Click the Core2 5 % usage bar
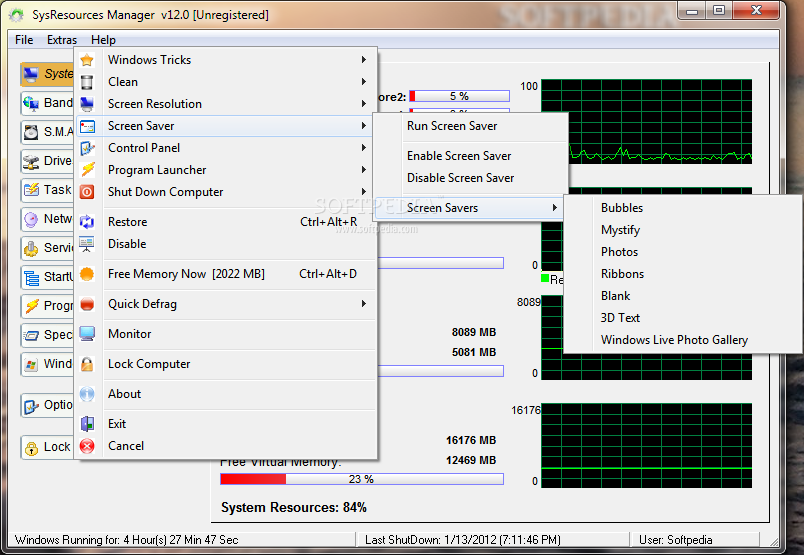 459,96
